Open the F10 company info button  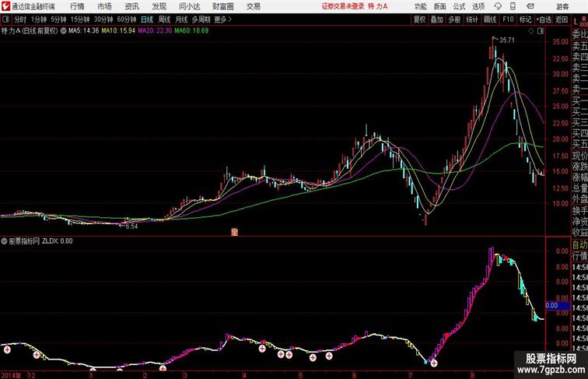[x=508, y=19]
